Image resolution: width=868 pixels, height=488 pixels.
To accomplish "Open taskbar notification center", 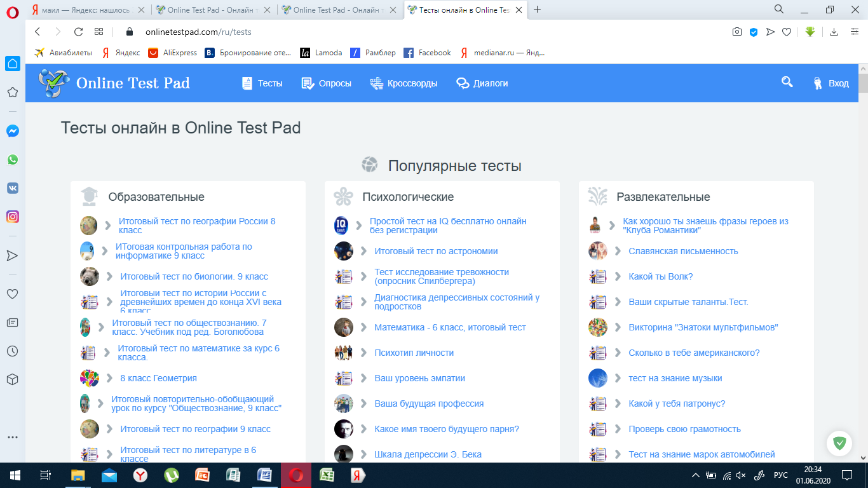I will pyautogui.click(x=846, y=475).
